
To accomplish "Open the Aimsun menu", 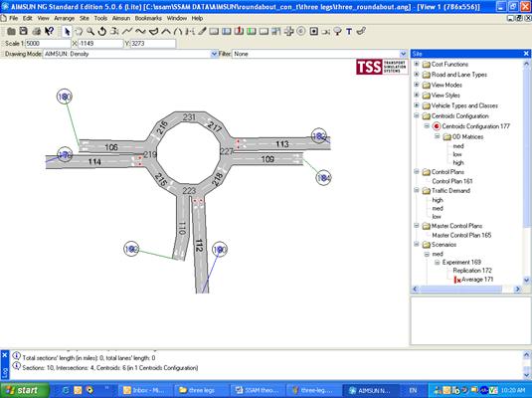I will pyautogui.click(x=121, y=18).
